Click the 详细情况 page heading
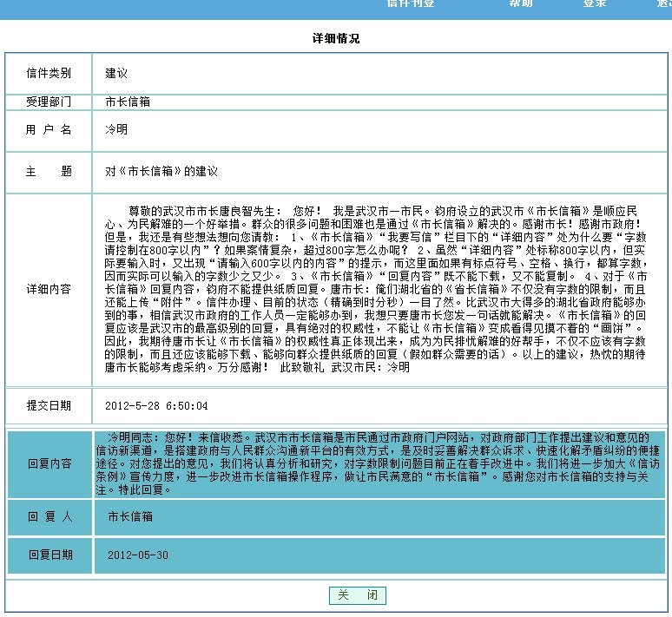The image size is (672, 617). click(x=336, y=38)
